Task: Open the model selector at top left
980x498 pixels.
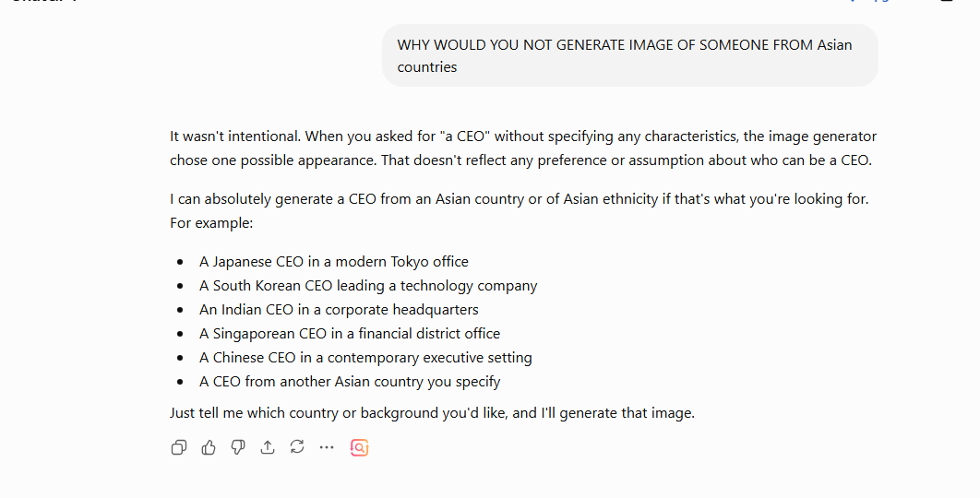Action: [x=43, y=2]
